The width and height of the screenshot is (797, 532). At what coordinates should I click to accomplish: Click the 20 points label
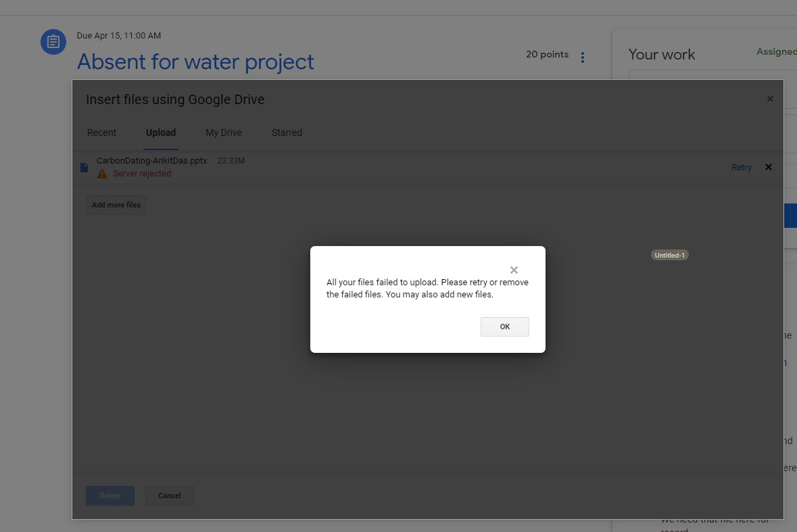(548, 54)
